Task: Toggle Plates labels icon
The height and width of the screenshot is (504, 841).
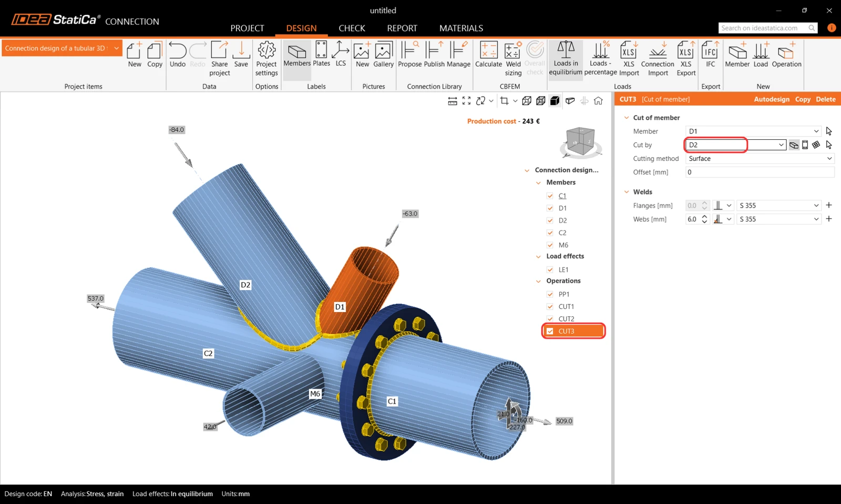Action: (321, 55)
